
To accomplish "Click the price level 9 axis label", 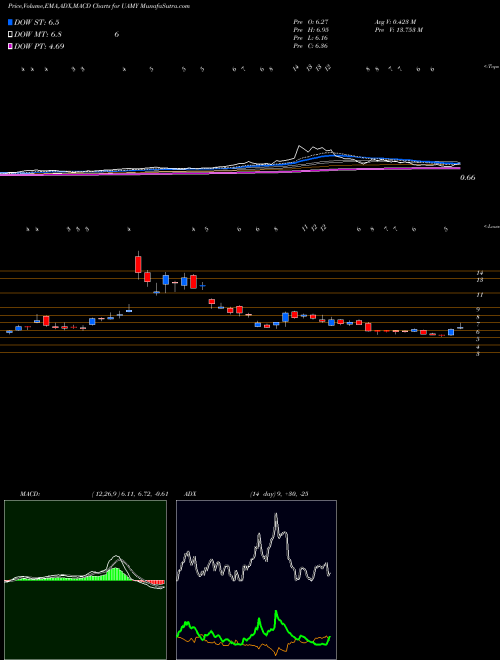I will pyautogui.click(x=479, y=310).
